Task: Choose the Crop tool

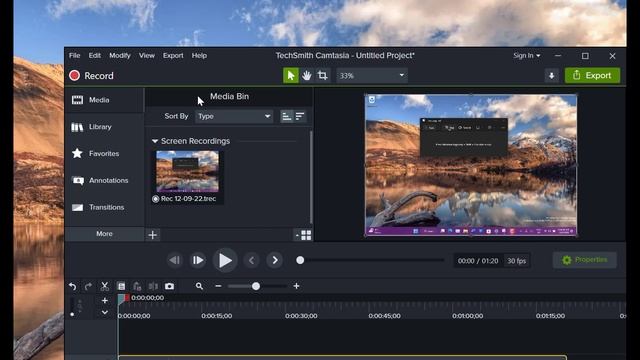Action: pyautogui.click(x=322, y=76)
